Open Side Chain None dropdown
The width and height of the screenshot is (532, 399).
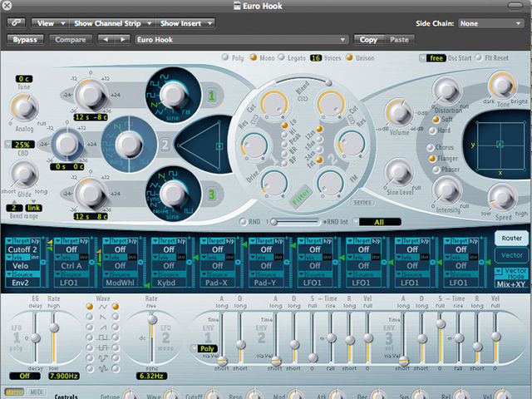490,23
